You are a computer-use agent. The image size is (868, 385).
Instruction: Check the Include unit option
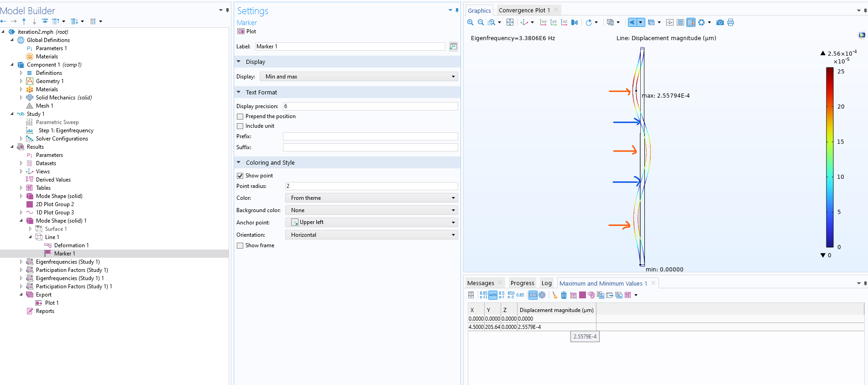pyautogui.click(x=240, y=126)
